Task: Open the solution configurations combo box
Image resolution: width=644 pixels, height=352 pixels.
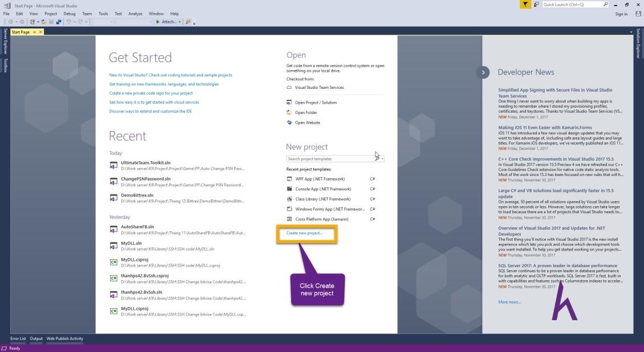Action: 102,22
